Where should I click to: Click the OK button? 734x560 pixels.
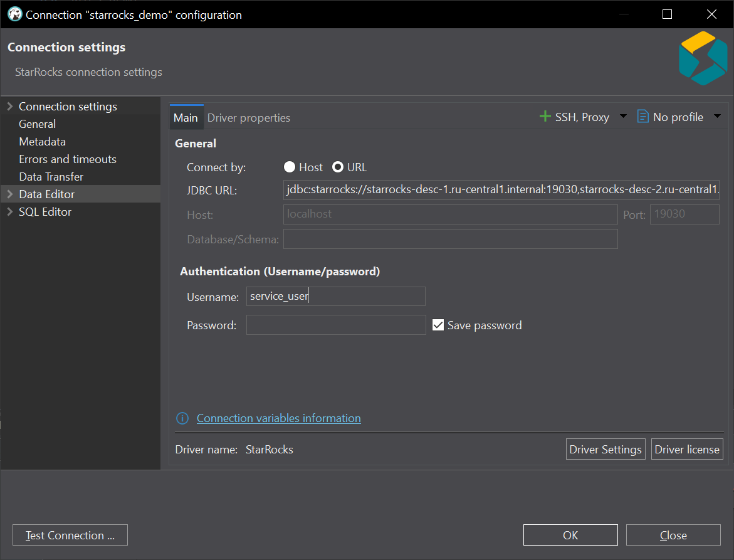570,535
